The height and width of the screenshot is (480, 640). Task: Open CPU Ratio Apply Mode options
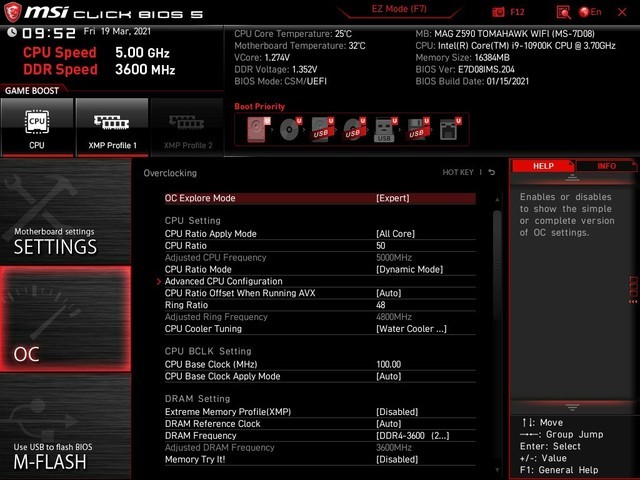(x=320, y=234)
